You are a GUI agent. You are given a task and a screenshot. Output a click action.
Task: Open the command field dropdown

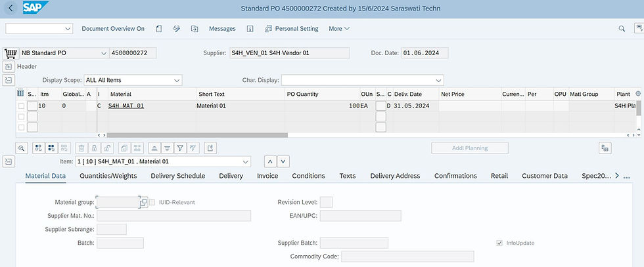pos(68,29)
